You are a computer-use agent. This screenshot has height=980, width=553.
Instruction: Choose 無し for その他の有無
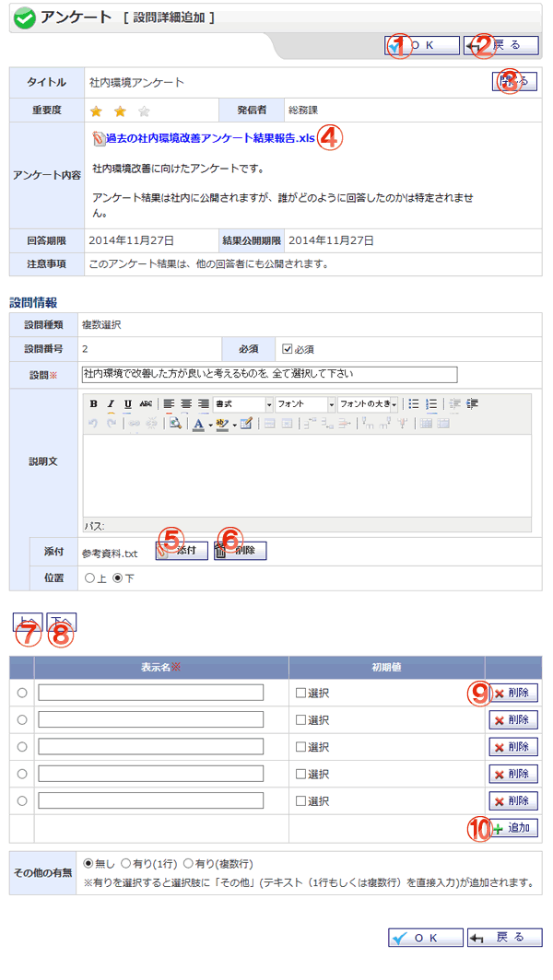[88, 863]
